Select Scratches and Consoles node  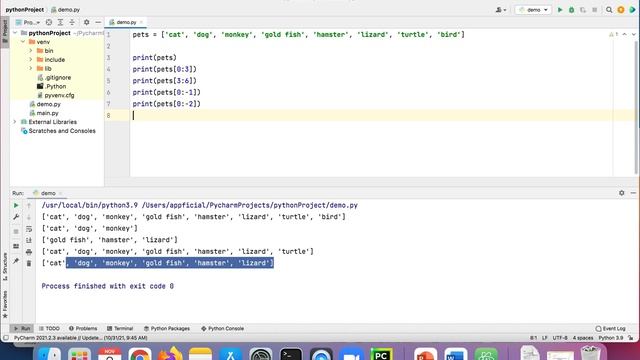[58, 131]
